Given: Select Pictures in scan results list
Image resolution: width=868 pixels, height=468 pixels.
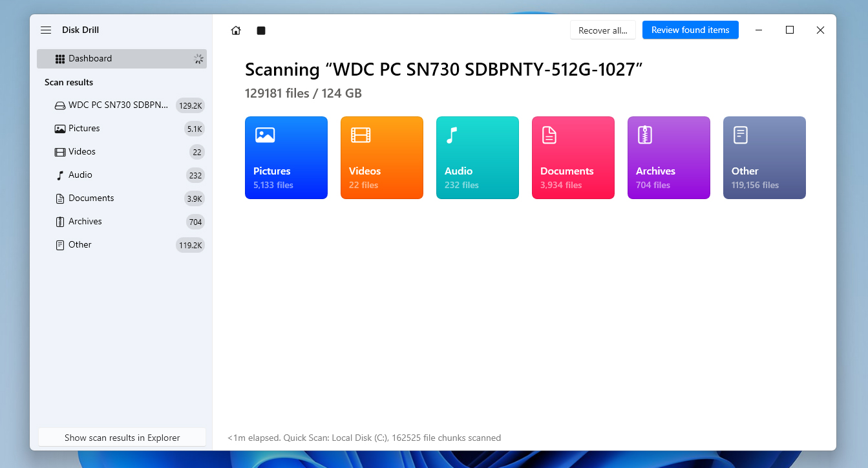Looking at the screenshot, I should pyautogui.click(x=122, y=129).
